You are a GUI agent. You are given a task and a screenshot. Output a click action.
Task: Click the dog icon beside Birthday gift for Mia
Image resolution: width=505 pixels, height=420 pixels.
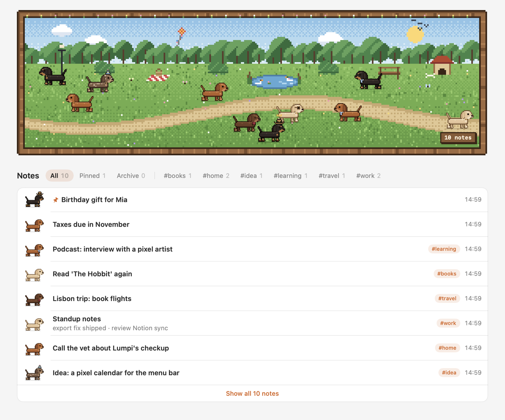coord(34,200)
